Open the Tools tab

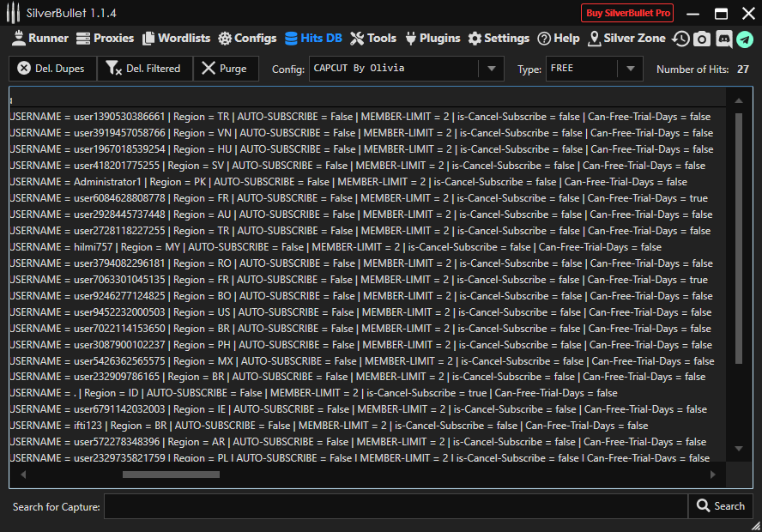tap(373, 39)
